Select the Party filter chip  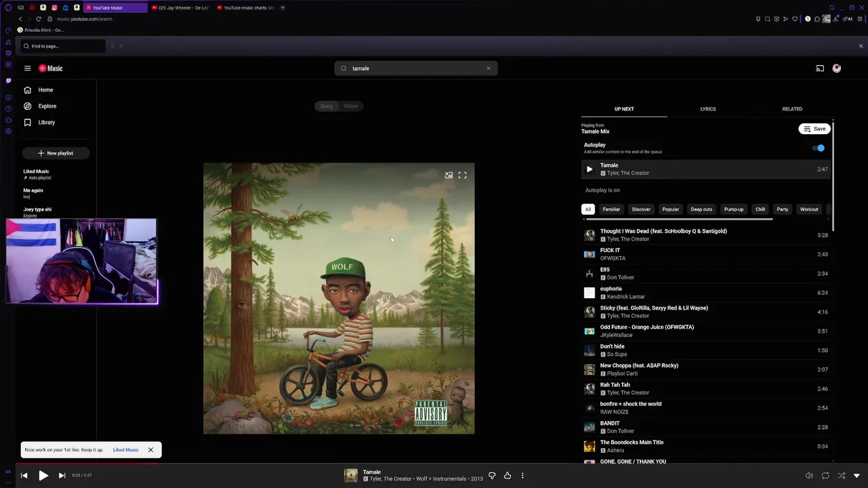783,209
